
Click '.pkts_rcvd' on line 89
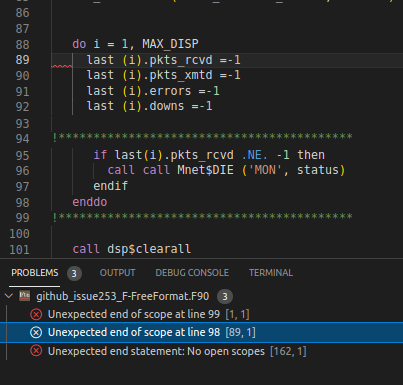pos(177,60)
